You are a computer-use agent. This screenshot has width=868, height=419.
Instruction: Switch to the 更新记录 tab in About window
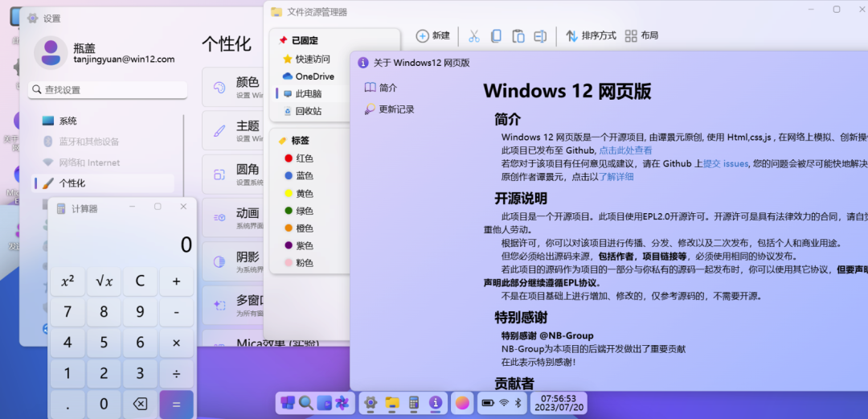(389, 109)
